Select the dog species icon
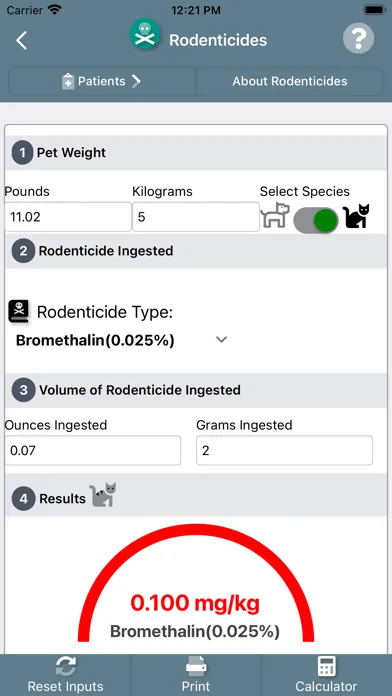This screenshot has height=696, width=392. tap(275, 215)
